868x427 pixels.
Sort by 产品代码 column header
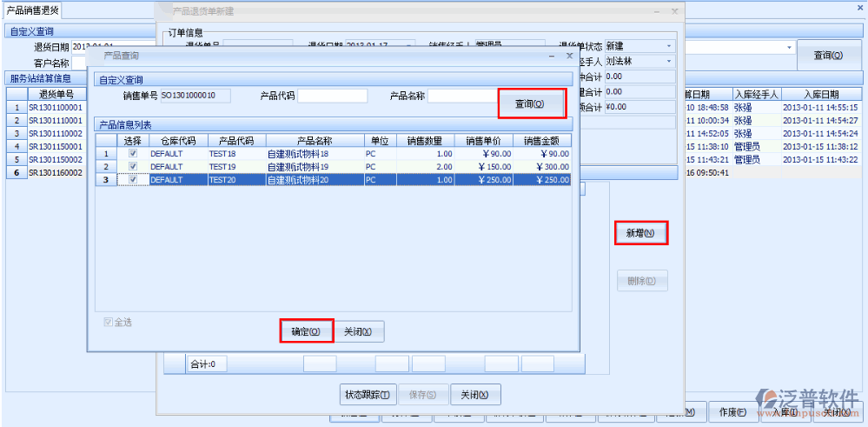click(236, 140)
